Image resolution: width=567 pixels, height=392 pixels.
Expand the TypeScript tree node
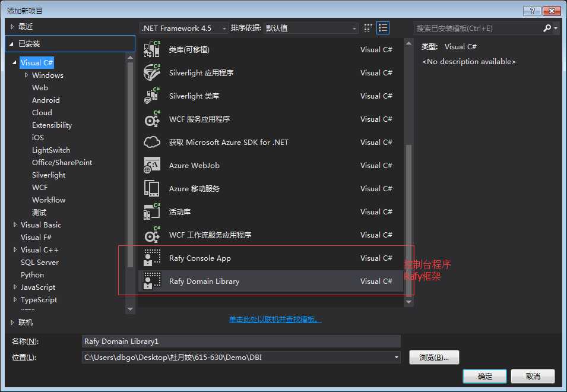click(15, 299)
